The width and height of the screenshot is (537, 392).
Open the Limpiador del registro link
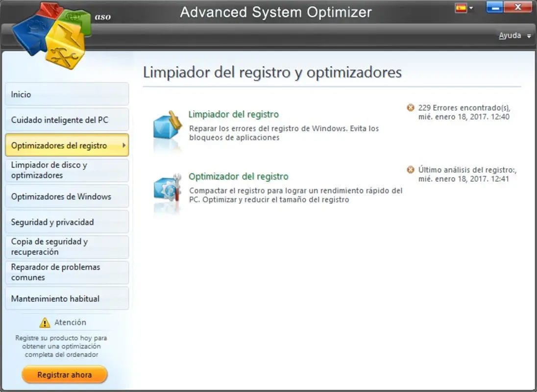pyautogui.click(x=234, y=114)
